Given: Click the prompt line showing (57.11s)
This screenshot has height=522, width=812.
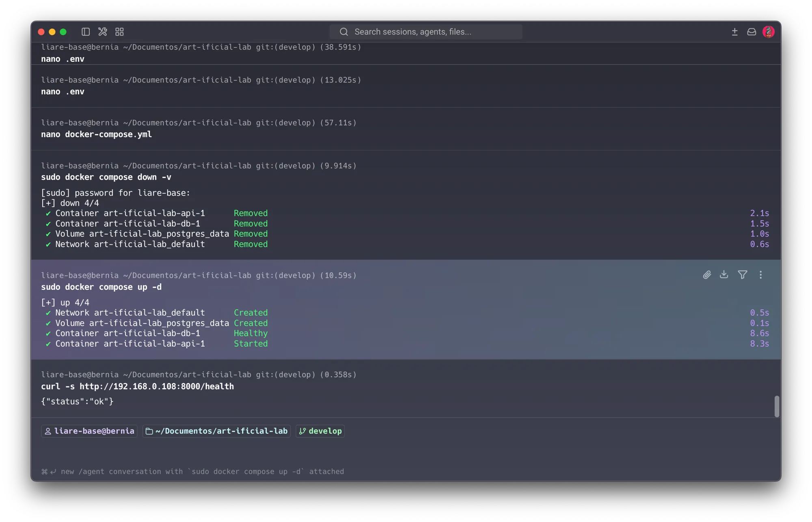Looking at the screenshot, I should (x=199, y=123).
